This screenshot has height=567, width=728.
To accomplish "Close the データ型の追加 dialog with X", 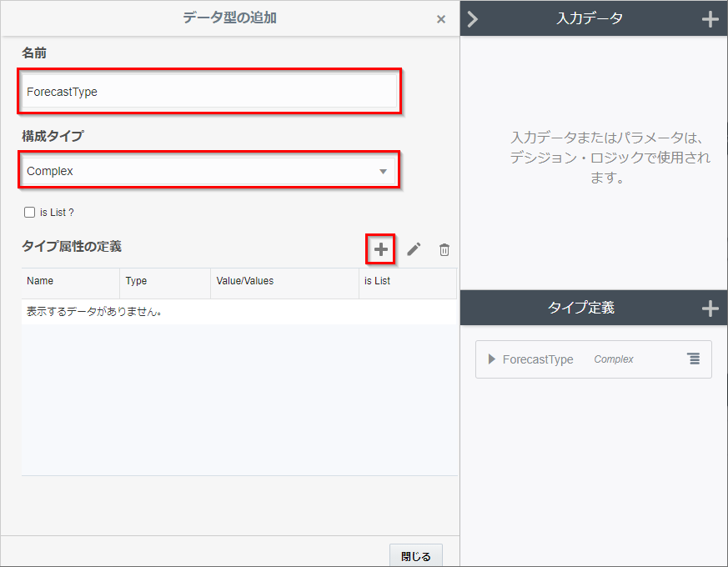I will pyautogui.click(x=441, y=19).
